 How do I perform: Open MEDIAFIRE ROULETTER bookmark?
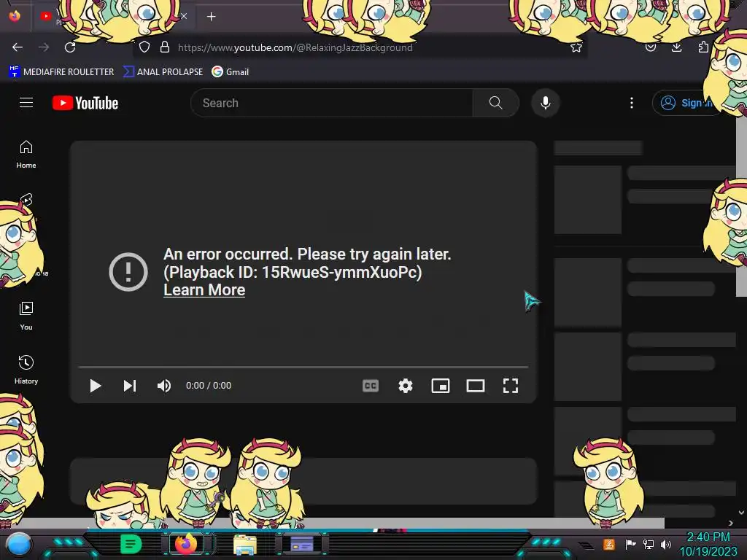(x=61, y=72)
